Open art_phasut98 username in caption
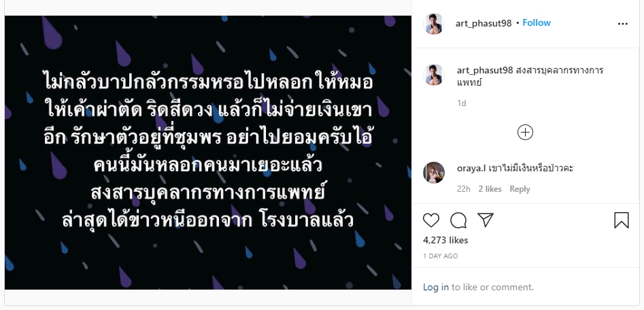 point(485,71)
